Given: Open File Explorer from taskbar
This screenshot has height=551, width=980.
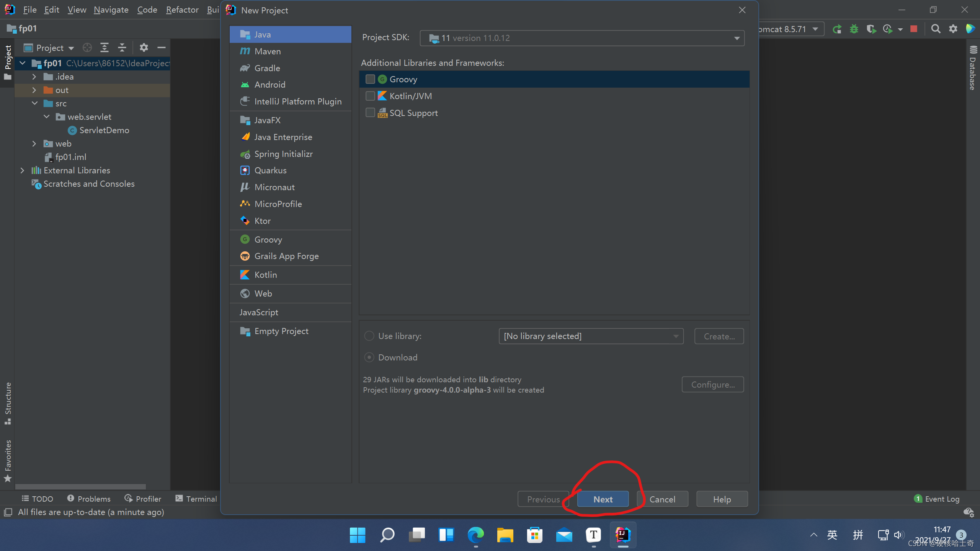Looking at the screenshot, I should click(505, 535).
